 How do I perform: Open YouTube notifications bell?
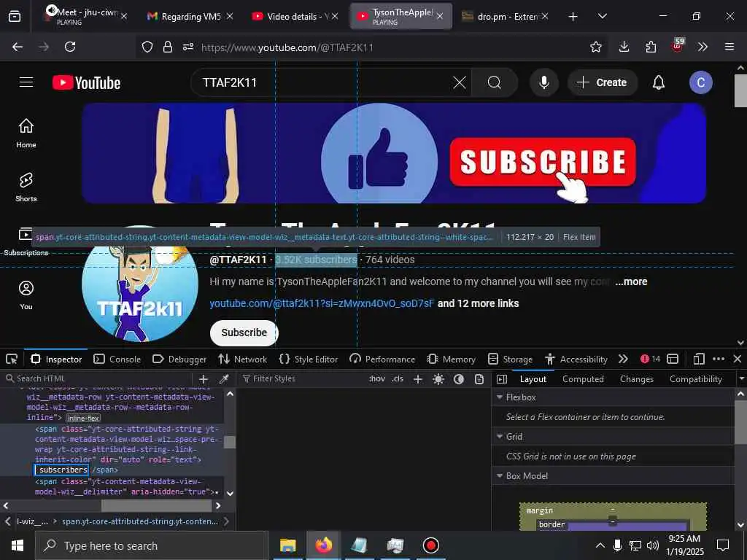click(x=659, y=82)
